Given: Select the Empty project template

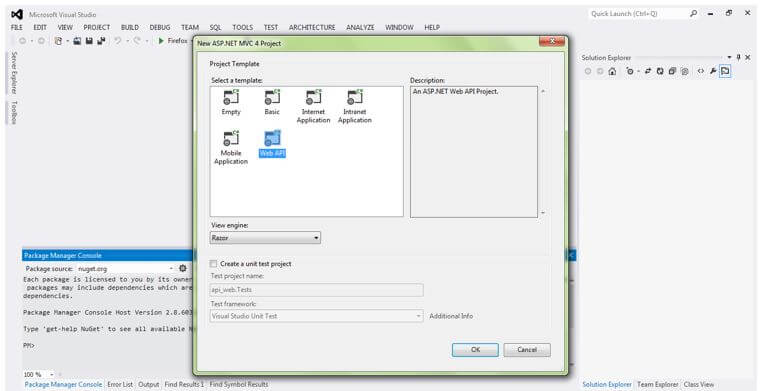Looking at the screenshot, I should (x=231, y=103).
